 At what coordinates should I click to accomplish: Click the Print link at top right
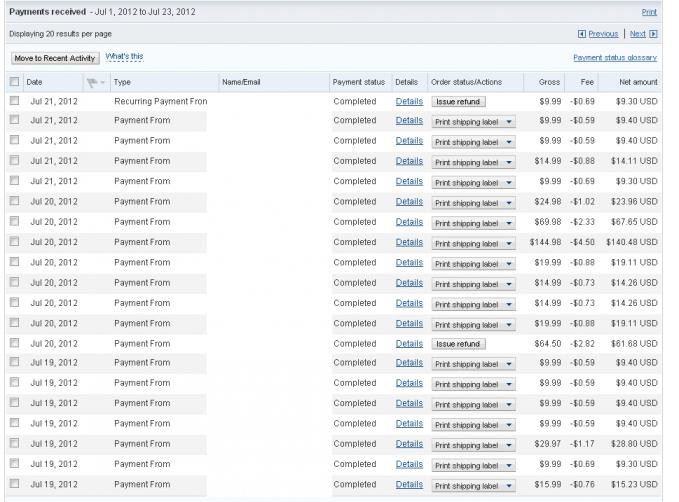coord(649,12)
